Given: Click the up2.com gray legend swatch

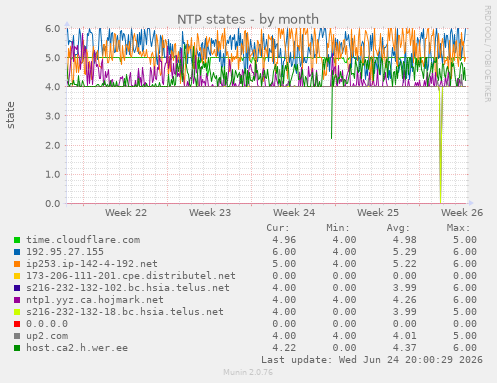Looking at the screenshot, I should tap(17, 336).
